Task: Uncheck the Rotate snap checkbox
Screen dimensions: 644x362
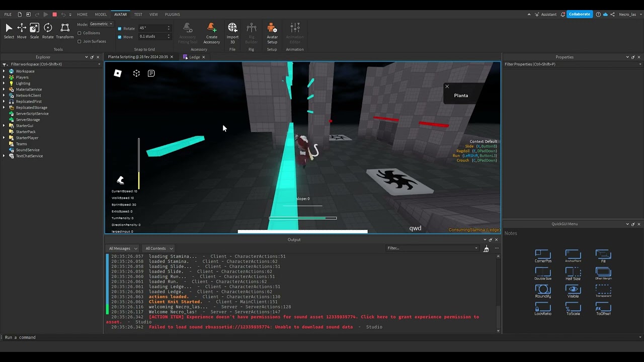Action: pos(120,29)
